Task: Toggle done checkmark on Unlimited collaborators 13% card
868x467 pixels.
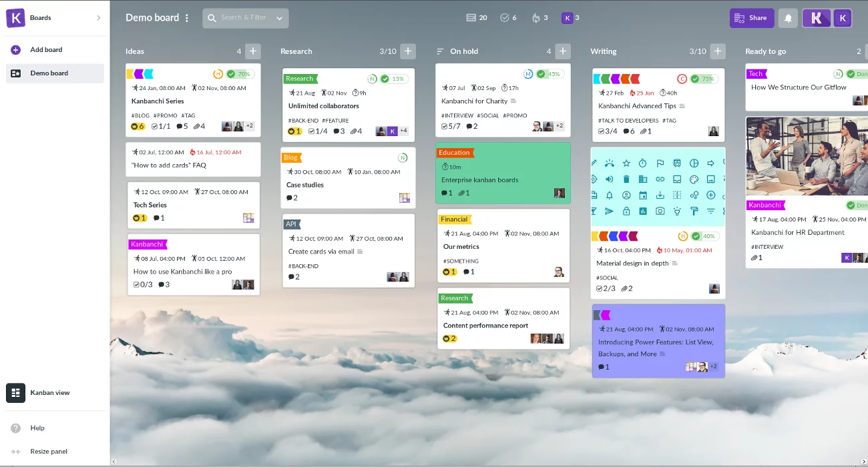Action: (385, 79)
